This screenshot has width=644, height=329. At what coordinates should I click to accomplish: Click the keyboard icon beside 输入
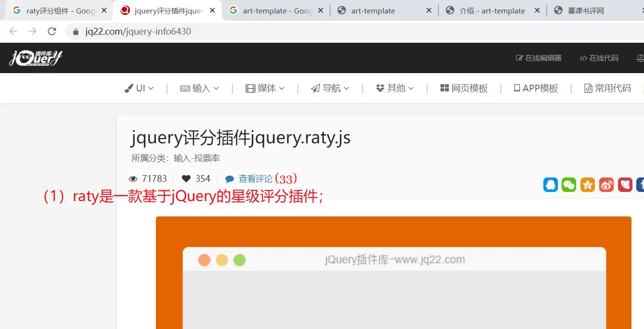coord(185,89)
